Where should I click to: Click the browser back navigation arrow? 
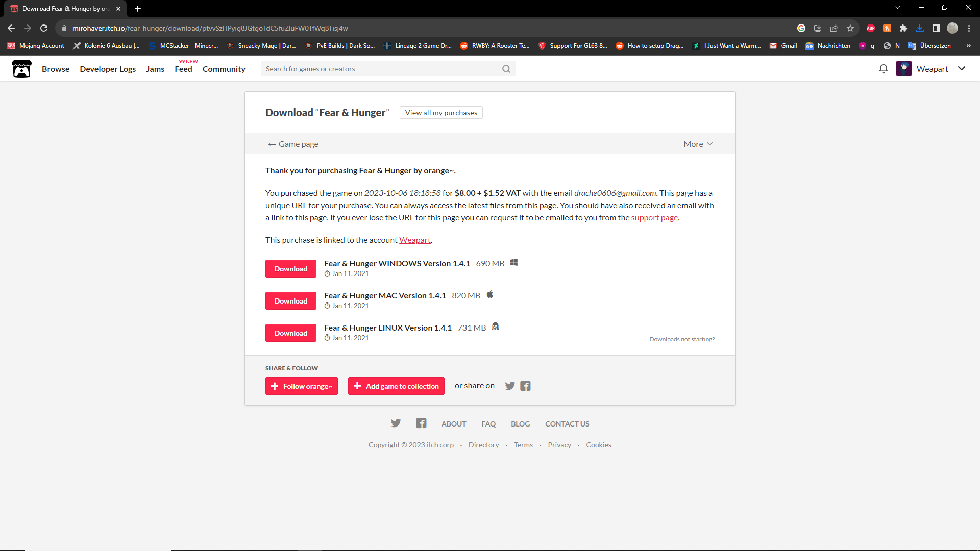point(11,28)
